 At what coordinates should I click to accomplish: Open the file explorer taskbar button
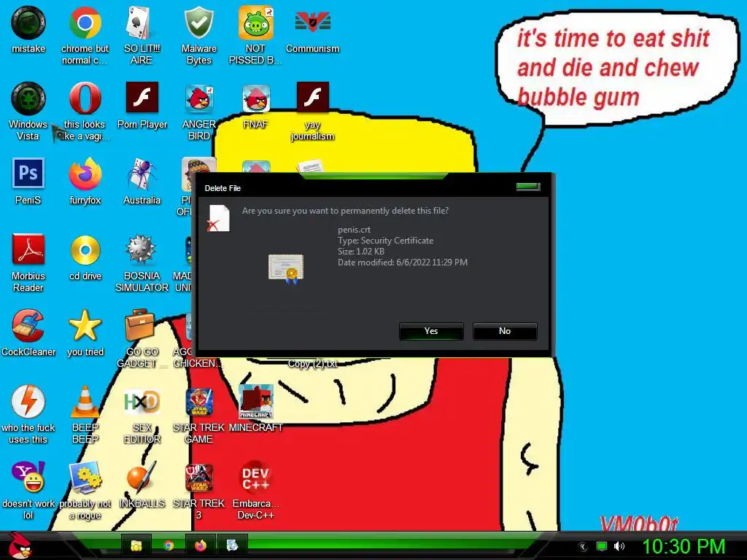(136, 545)
